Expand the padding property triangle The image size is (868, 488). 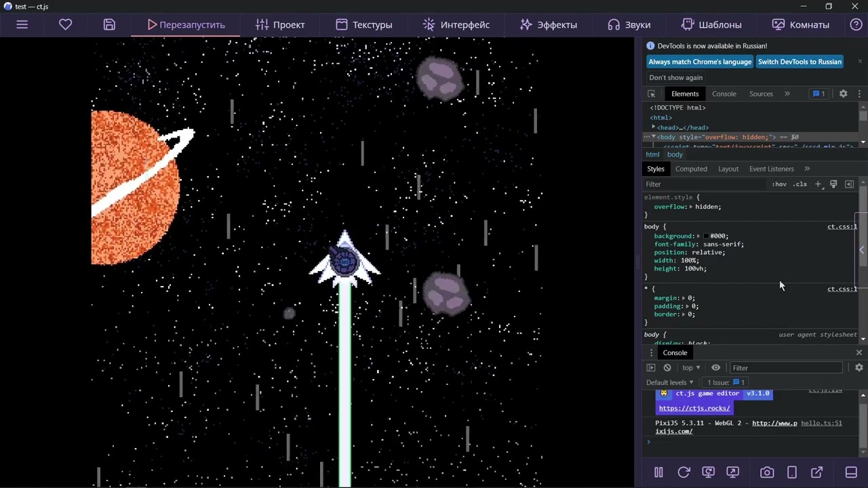click(688, 306)
